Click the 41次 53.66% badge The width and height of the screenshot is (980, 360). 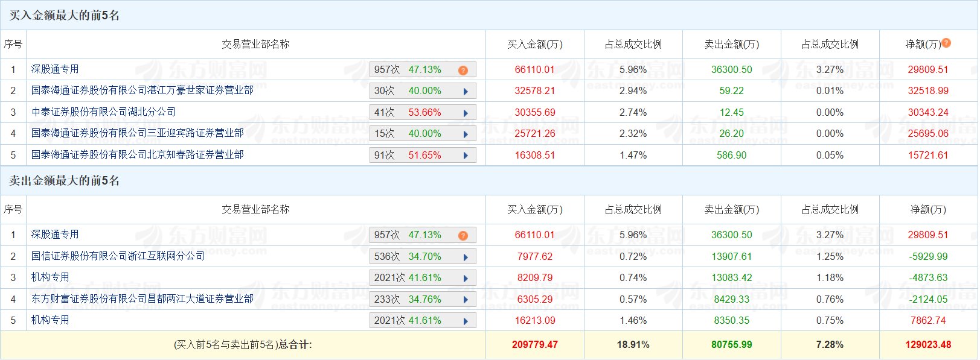click(x=408, y=113)
